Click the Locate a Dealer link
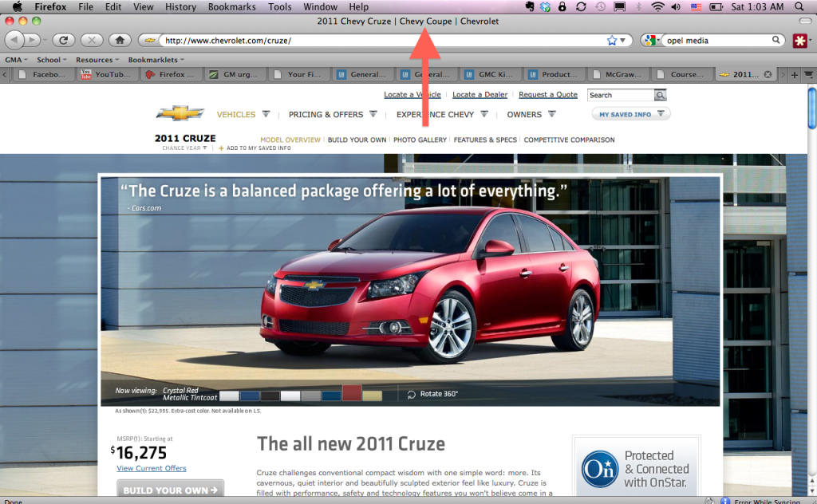Image resolution: width=817 pixels, height=504 pixels. click(x=480, y=94)
